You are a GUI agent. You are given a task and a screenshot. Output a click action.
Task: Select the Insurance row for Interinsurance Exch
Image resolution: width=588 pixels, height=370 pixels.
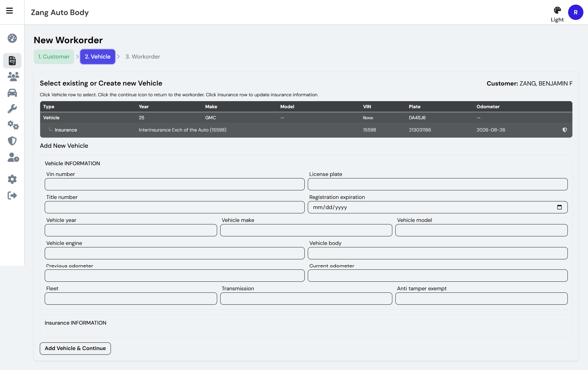point(306,130)
